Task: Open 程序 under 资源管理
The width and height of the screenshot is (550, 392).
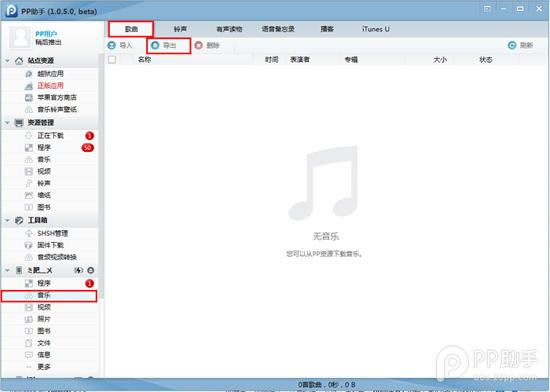Action: coord(44,148)
